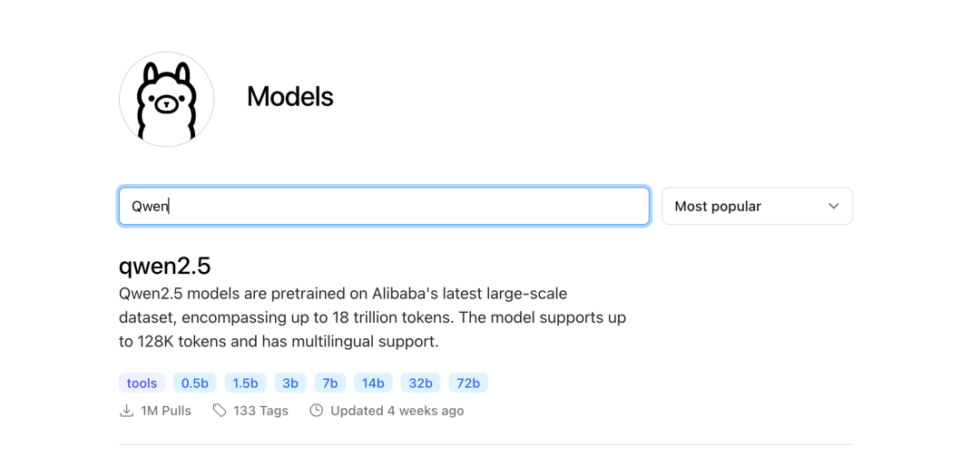Screen dimensions: 980x466
Task: Click the qwen2.5 description paragraph
Action: coord(372,318)
